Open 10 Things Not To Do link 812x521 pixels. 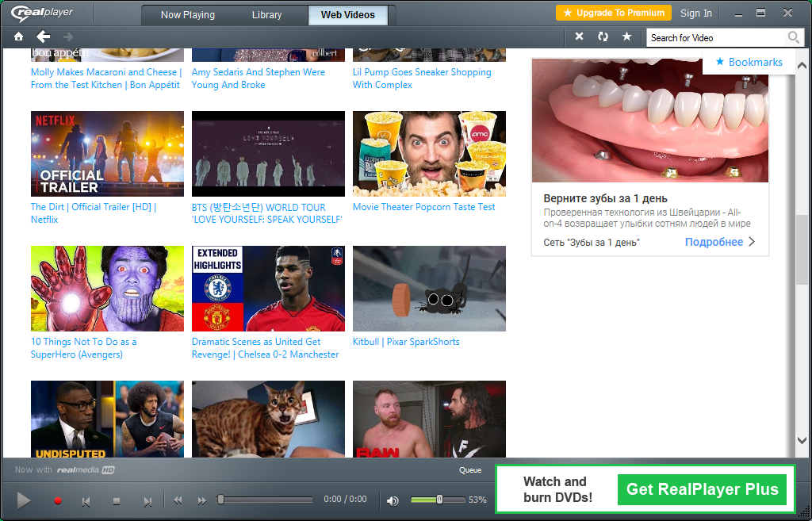[x=83, y=348]
